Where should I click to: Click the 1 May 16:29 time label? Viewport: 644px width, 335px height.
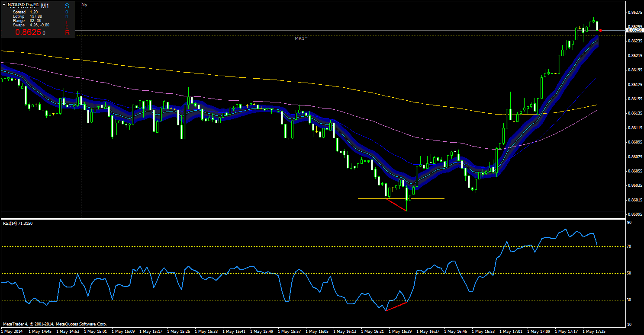(x=400, y=332)
